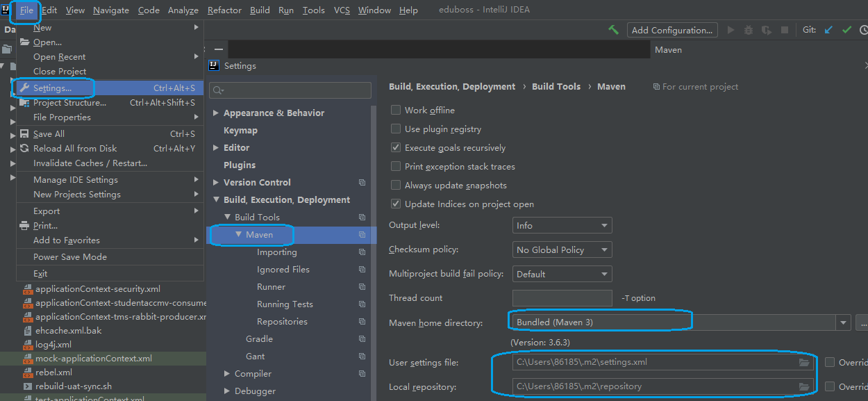Click the browse folder icon for Local repository
This screenshot has width=868, height=401.
[804, 386]
